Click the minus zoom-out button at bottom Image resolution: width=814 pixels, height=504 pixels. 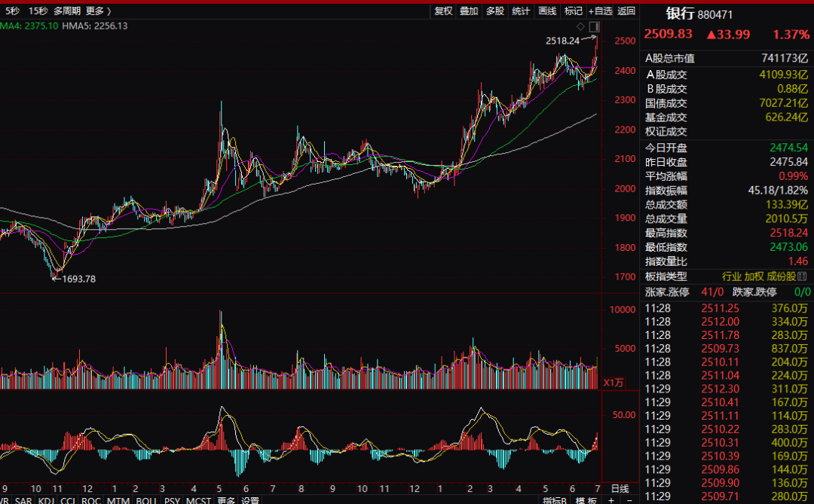[627, 500]
